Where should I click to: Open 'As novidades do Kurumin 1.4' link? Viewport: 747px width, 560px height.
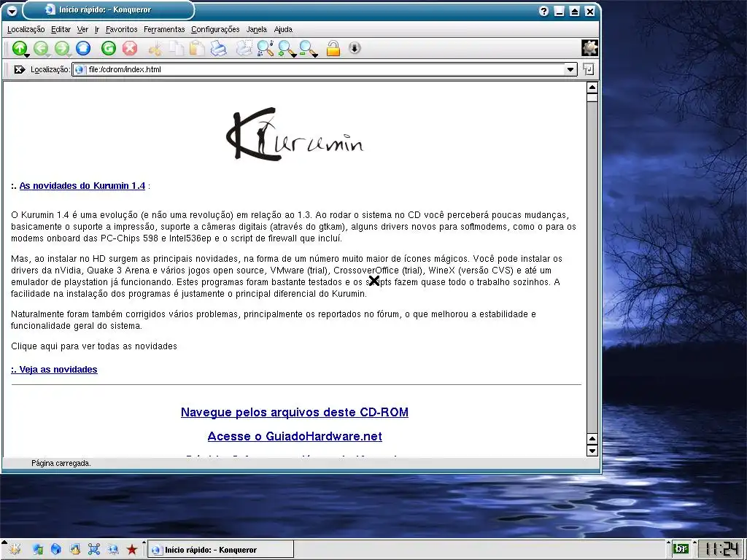pos(82,186)
